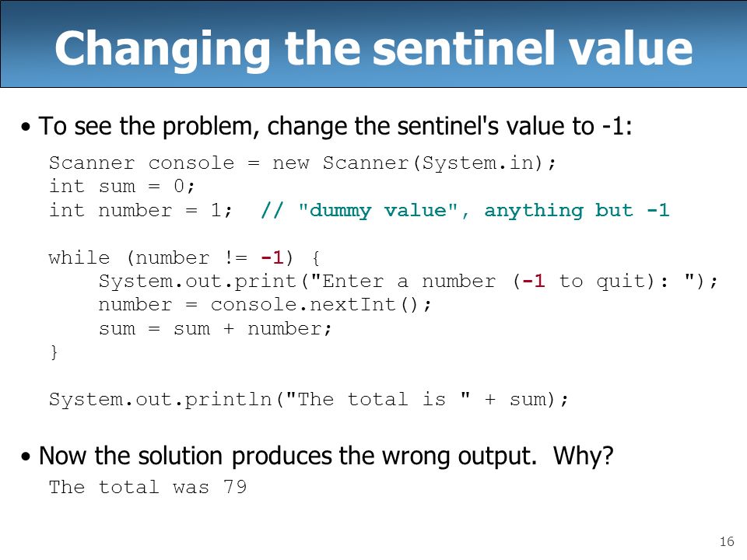Click the teal 'dummy value' comment
The image size is (747, 560).
[465, 211]
